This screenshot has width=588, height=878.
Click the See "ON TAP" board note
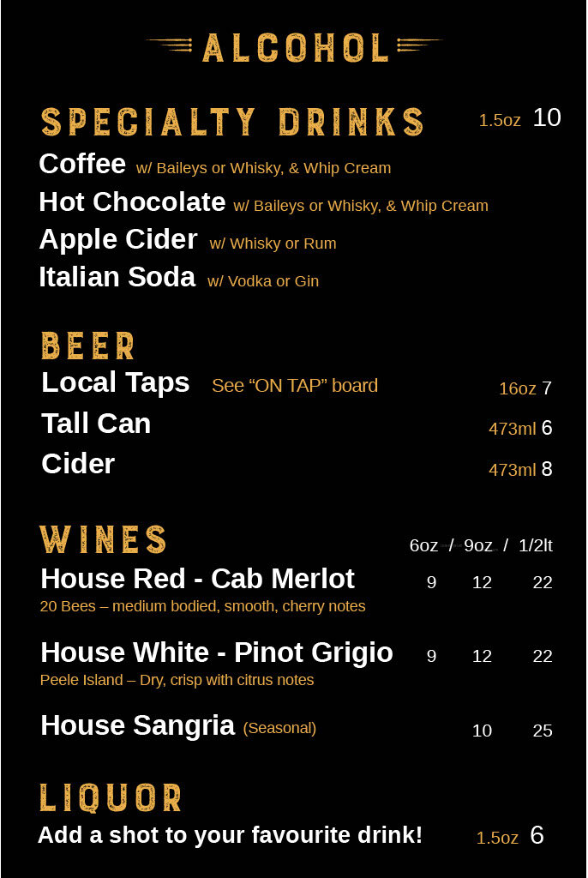pos(295,386)
